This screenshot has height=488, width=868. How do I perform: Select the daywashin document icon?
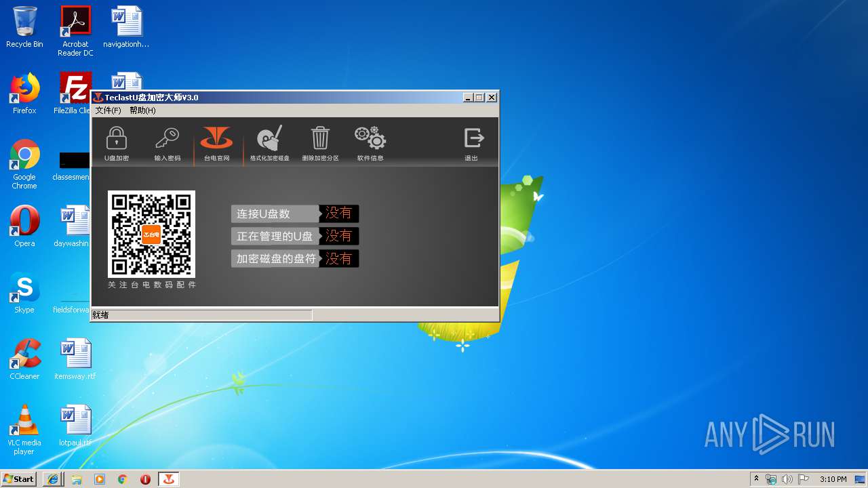pyautogui.click(x=73, y=226)
